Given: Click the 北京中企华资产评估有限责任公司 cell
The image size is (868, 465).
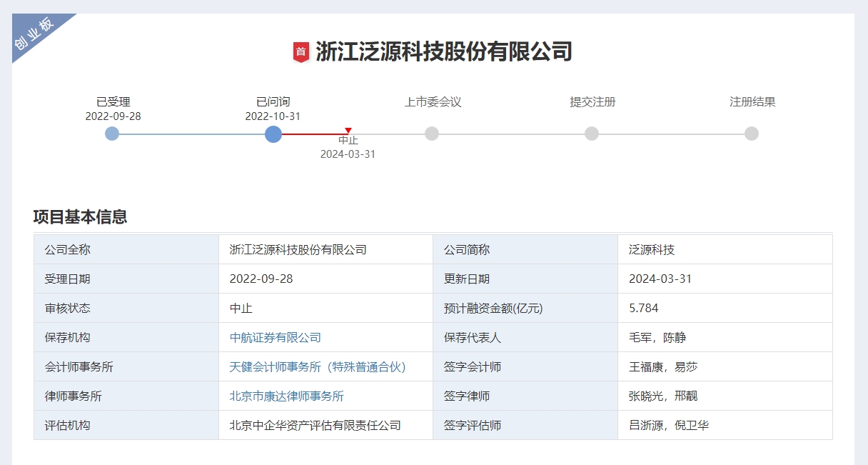Looking at the screenshot, I should 325,426.
